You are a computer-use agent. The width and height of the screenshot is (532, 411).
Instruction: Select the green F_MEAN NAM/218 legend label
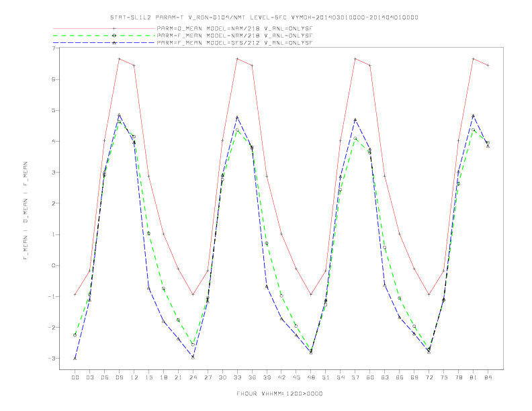(x=234, y=36)
